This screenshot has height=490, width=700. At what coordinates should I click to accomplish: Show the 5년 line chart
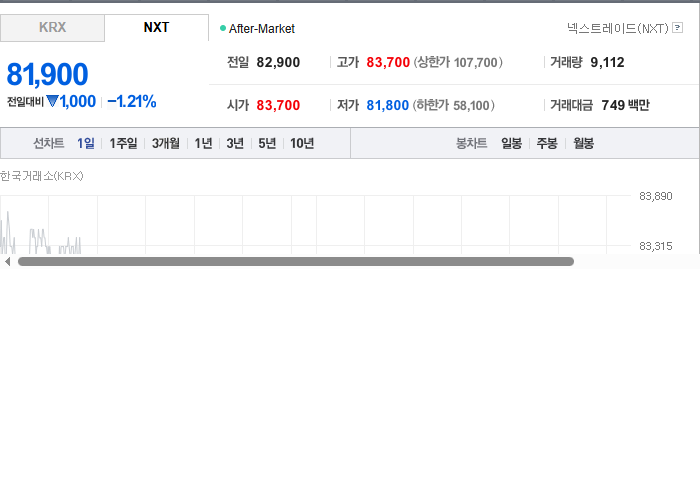click(267, 143)
